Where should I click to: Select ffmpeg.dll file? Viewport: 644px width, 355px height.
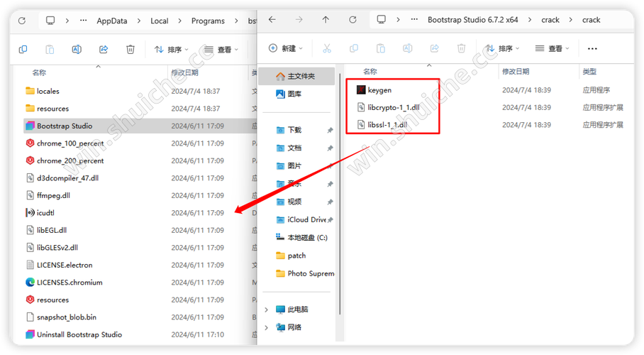point(48,195)
